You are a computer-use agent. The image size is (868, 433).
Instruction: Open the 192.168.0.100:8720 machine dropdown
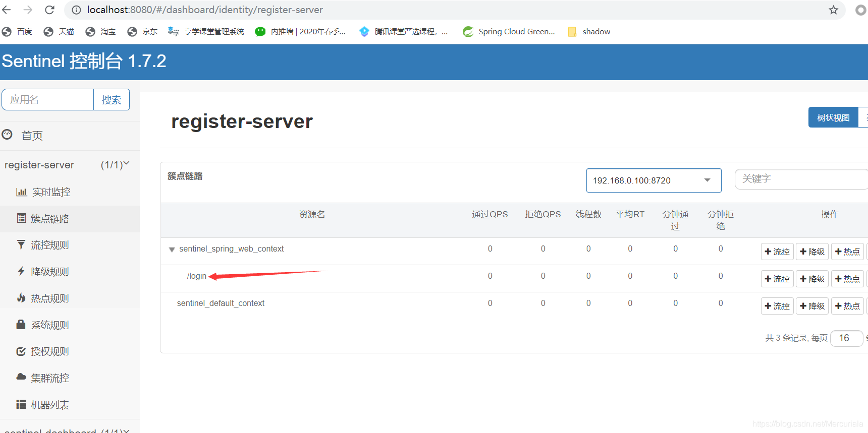click(654, 180)
